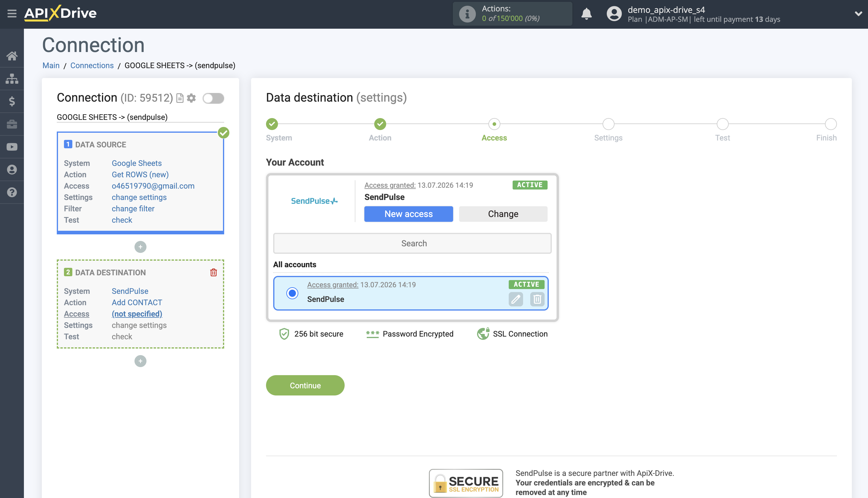Go to the Access step
868x498 pixels.
coord(494,124)
